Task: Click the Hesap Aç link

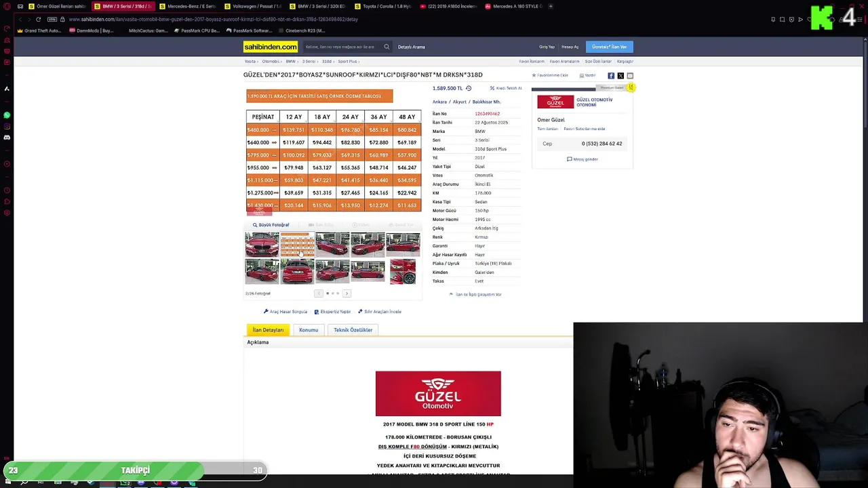Action: [x=570, y=47]
